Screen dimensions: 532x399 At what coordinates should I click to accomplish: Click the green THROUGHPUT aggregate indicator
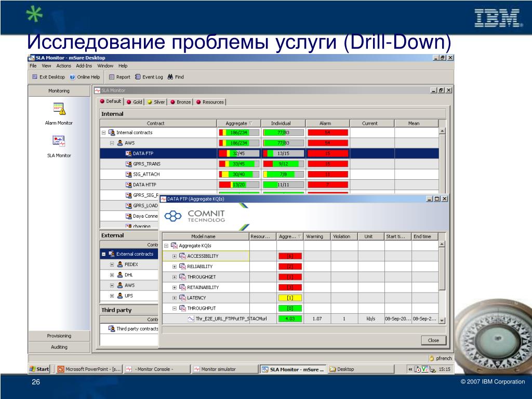coord(290,309)
